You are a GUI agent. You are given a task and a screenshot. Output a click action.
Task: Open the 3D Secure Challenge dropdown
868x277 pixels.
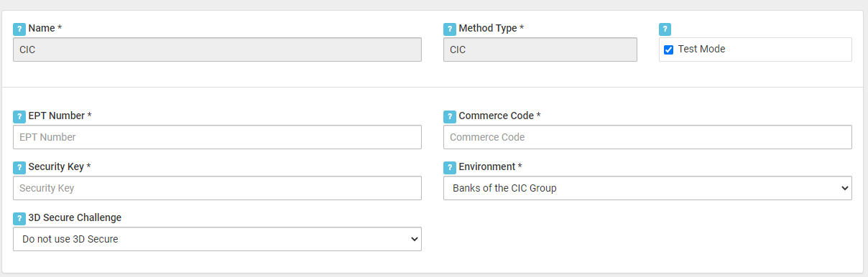point(217,239)
